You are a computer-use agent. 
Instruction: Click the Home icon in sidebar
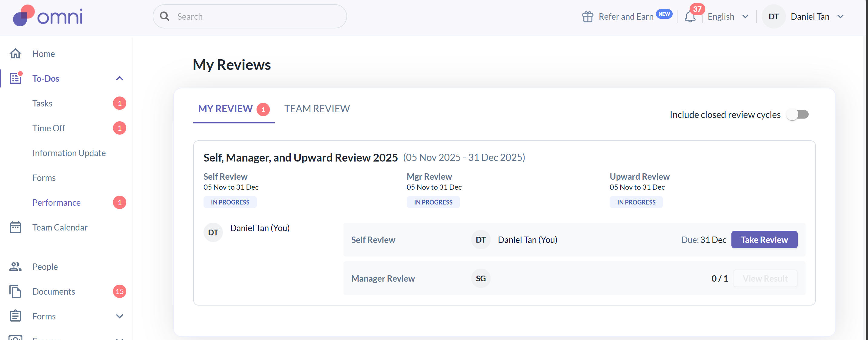(15, 54)
